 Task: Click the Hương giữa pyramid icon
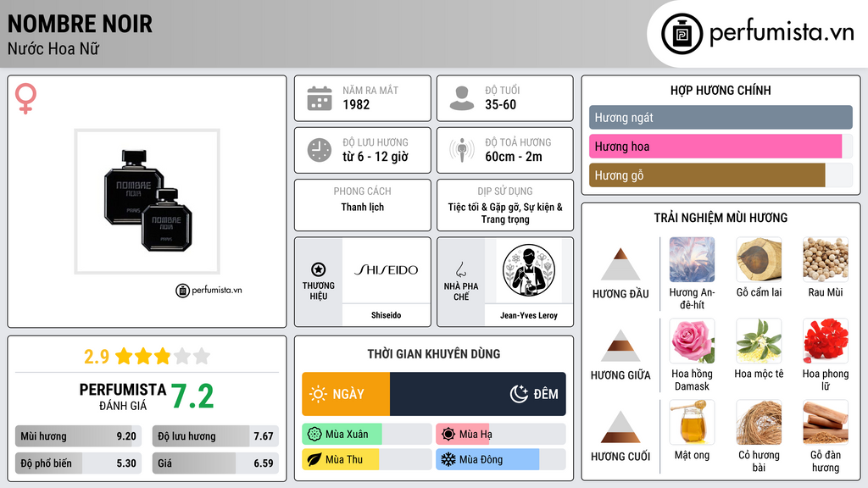620,346
